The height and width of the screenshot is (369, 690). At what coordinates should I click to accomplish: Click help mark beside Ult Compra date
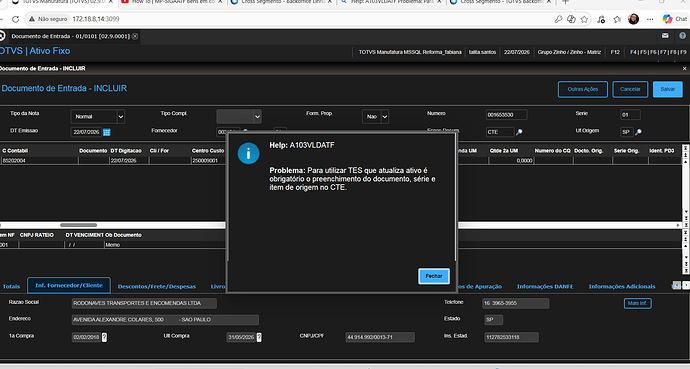pos(259,337)
